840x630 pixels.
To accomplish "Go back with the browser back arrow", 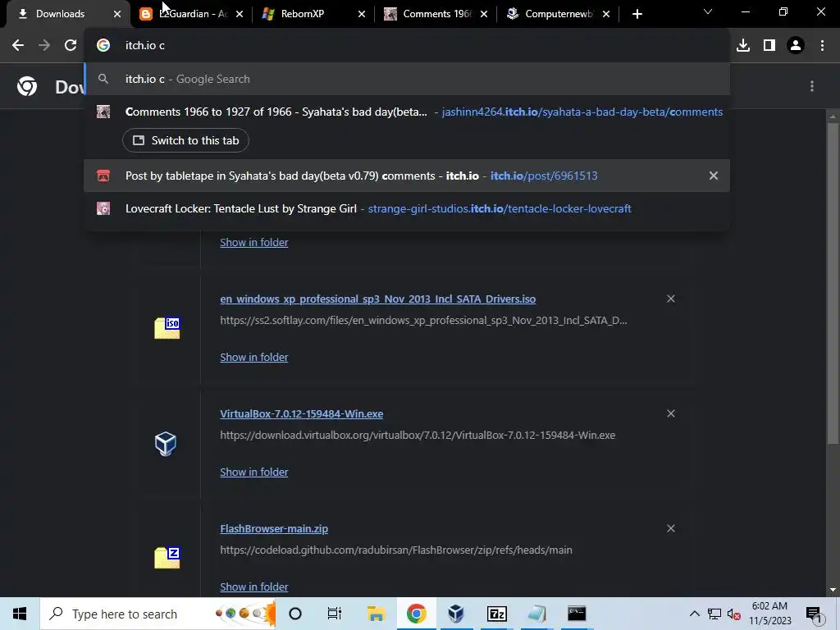I will pyautogui.click(x=18, y=46).
